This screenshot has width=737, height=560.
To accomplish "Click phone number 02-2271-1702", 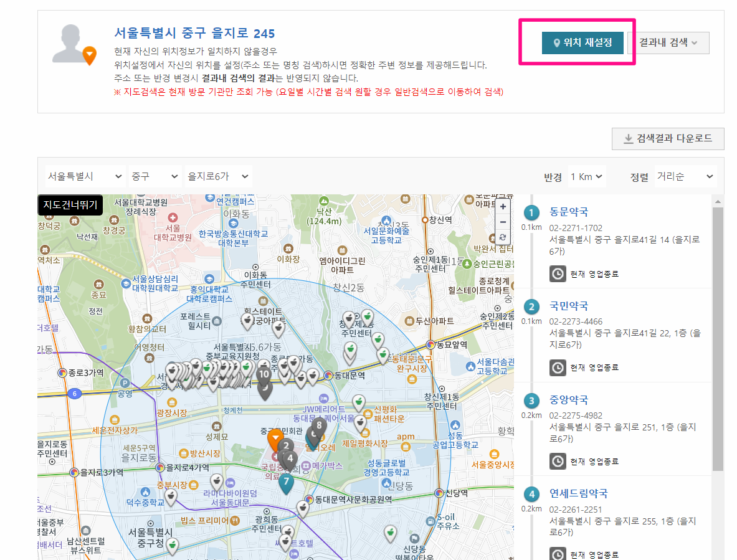I will pos(576,228).
